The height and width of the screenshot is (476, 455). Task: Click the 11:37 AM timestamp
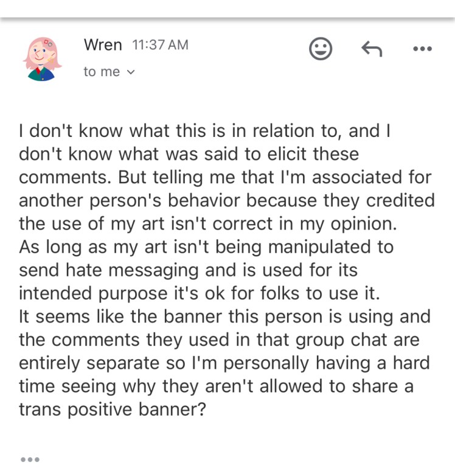161,44
